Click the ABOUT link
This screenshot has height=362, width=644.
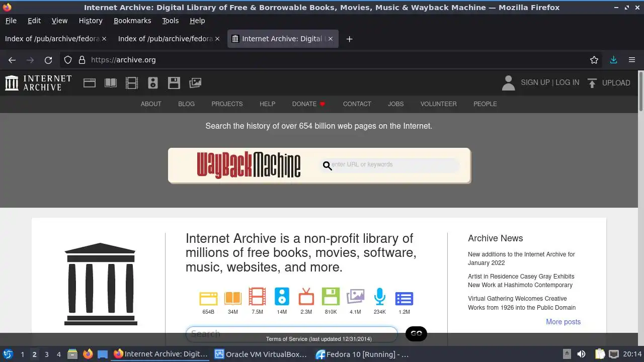point(151,104)
